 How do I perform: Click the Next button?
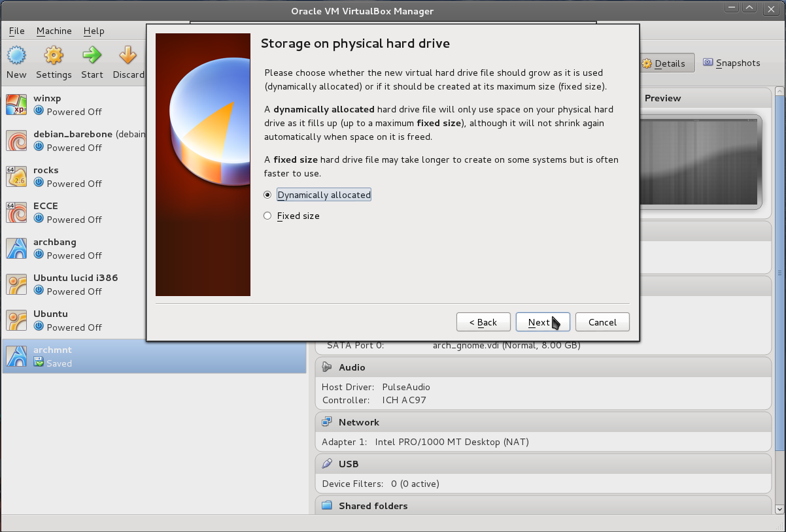(x=542, y=322)
